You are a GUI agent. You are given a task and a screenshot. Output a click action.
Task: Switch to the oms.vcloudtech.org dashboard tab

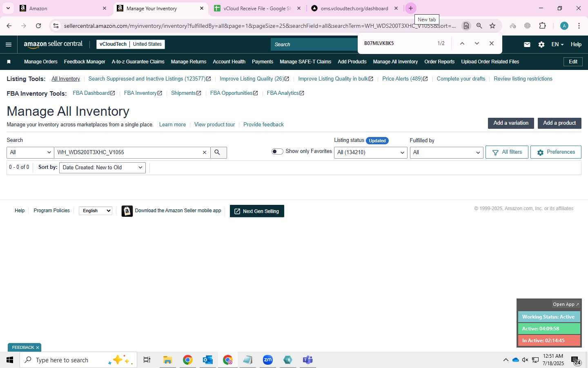click(x=354, y=8)
